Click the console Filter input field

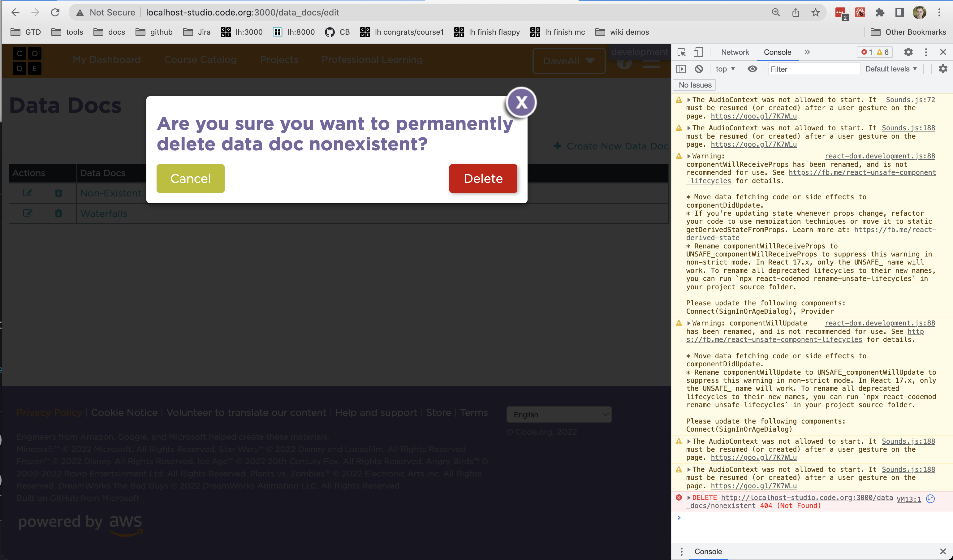814,69
